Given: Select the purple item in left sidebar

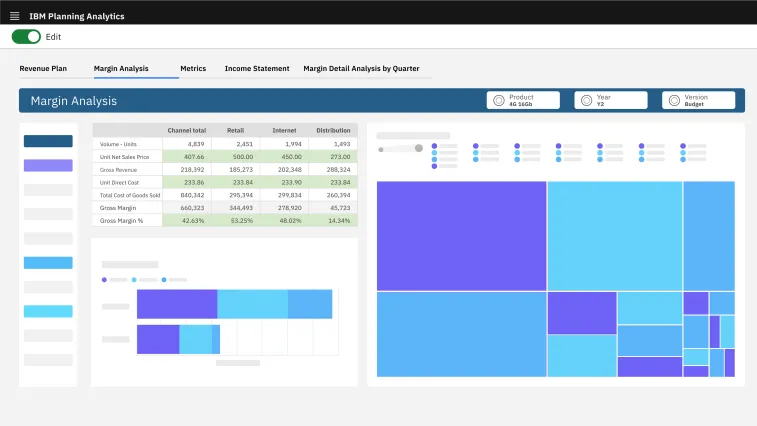Looking at the screenshot, I should [48, 165].
